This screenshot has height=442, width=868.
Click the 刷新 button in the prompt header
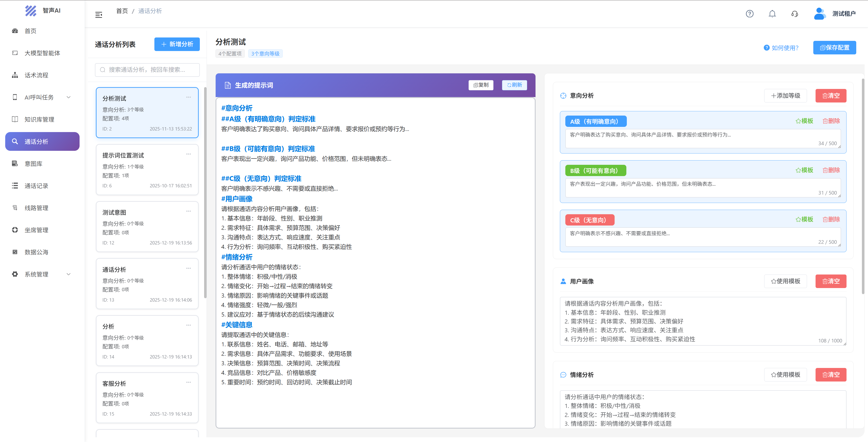coord(514,85)
